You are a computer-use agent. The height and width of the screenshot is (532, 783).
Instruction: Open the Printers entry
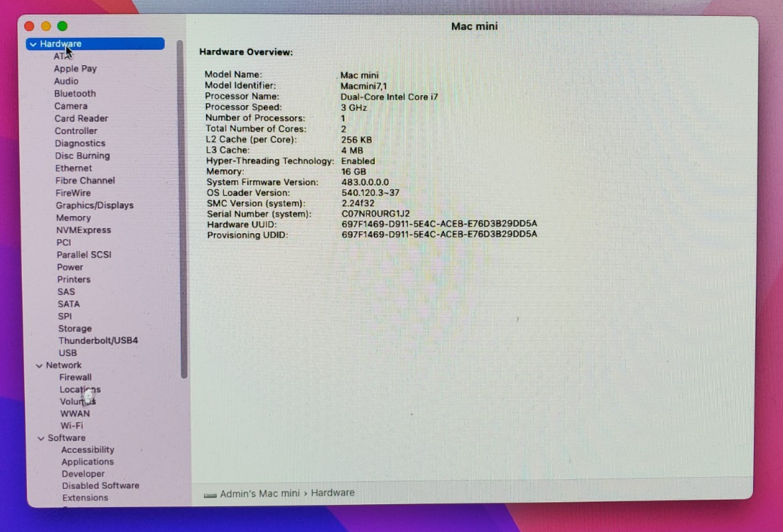pos(74,280)
